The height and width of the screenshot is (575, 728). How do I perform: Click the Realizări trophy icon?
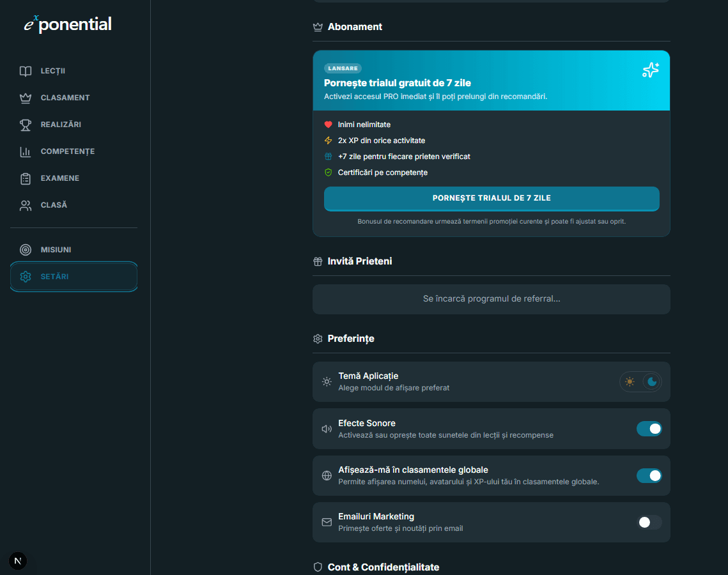point(26,125)
